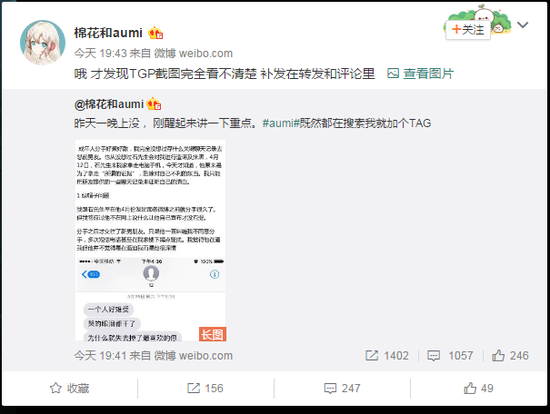Follow user with +关注 button
The image size is (550, 414).
468,30
